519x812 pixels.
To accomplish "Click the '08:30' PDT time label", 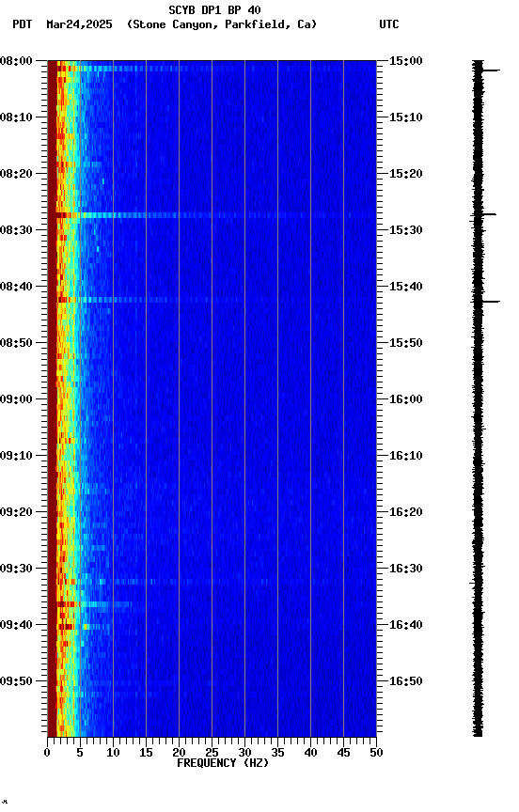I will (x=16, y=230).
